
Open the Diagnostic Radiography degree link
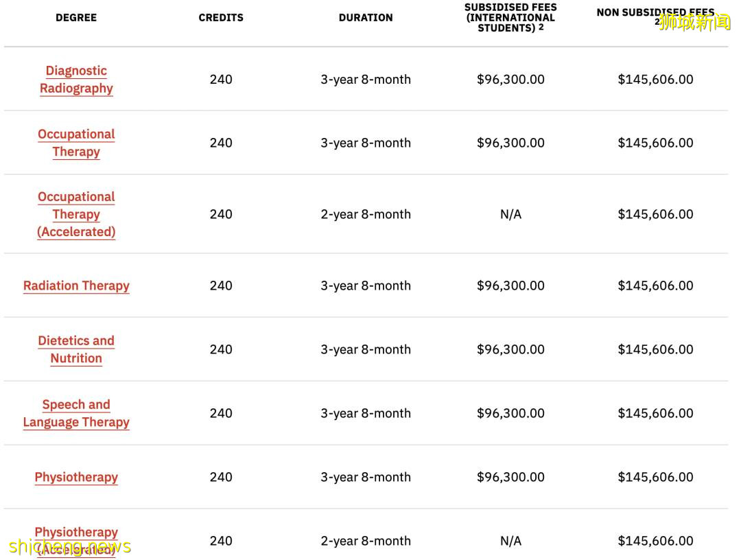point(76,80)
